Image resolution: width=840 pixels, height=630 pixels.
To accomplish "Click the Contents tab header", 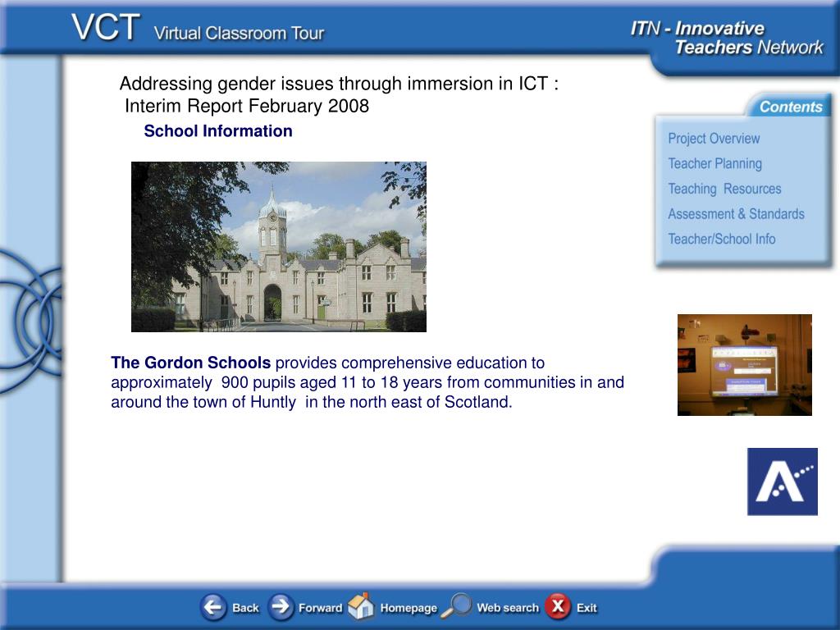I will coord(790,107).
